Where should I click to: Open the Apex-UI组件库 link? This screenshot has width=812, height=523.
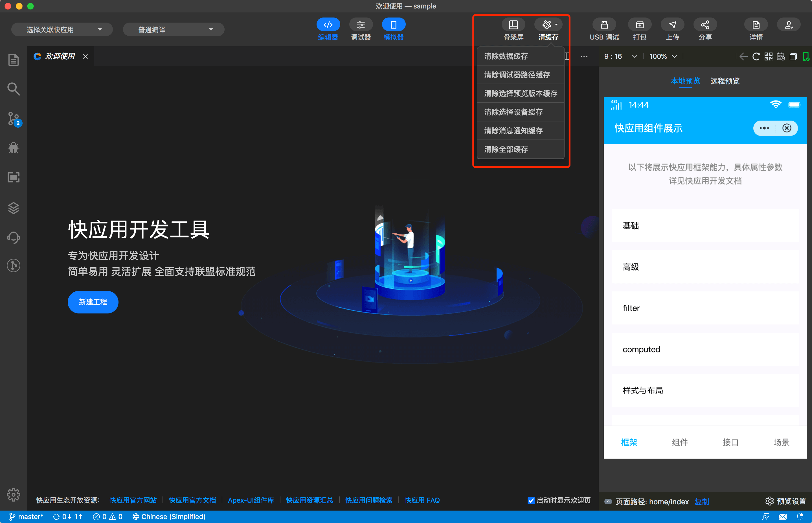[251, 500]
